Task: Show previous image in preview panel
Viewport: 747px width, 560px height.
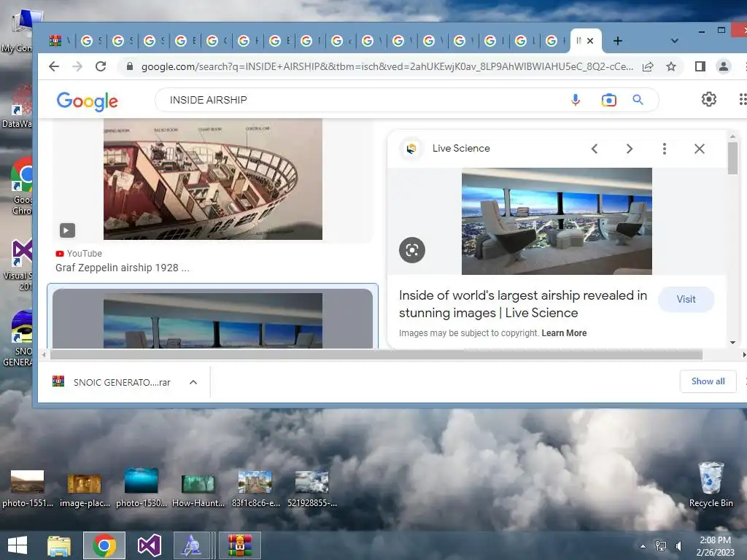Action: [595, 149]
